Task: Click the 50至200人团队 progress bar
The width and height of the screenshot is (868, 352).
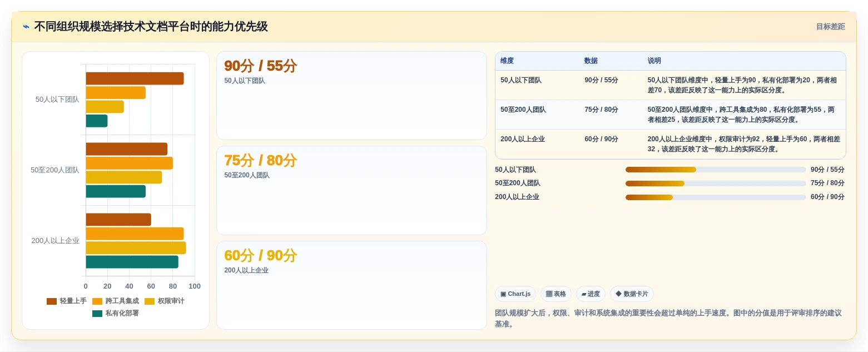Action: pyautogui.click(x=716, y=184)
